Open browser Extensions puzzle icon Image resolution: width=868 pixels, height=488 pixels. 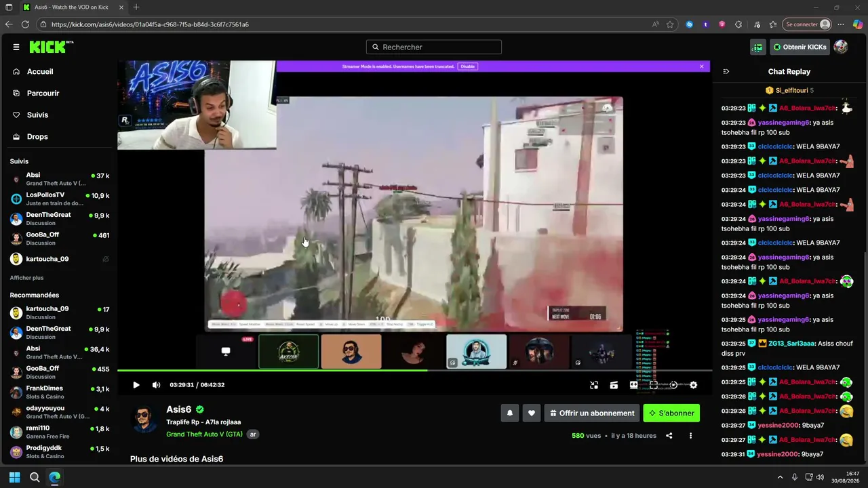click(x=738, y=24)
